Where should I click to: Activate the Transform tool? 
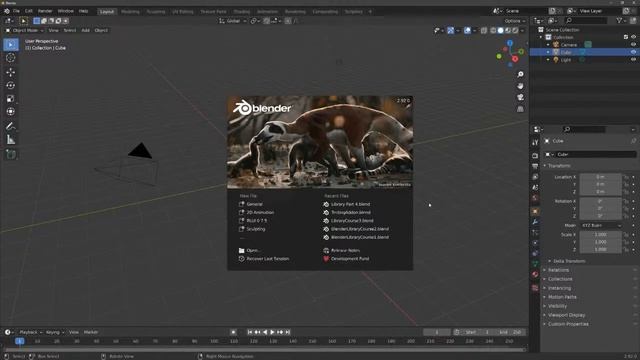pyautogui.click(x=11, y=111)
